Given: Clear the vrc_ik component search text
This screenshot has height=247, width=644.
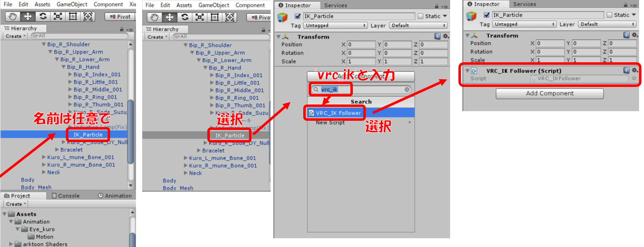Looking at the screenshot, I should point(407,90).
